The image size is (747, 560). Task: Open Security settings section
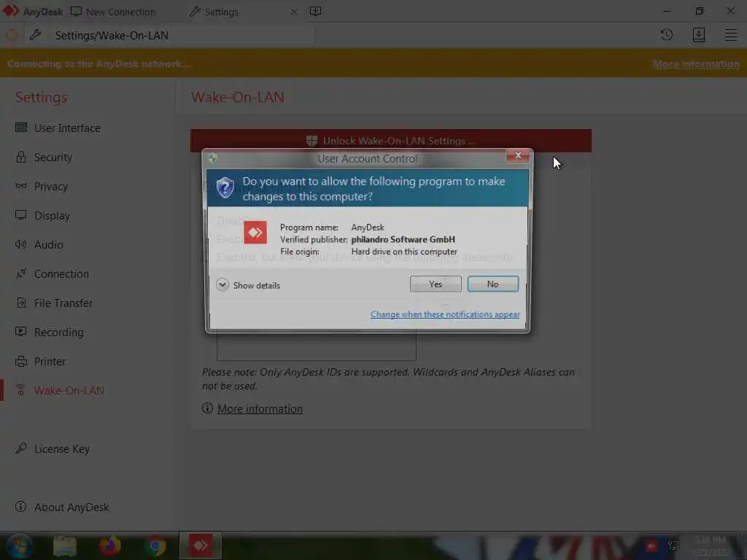coord(53,157)
